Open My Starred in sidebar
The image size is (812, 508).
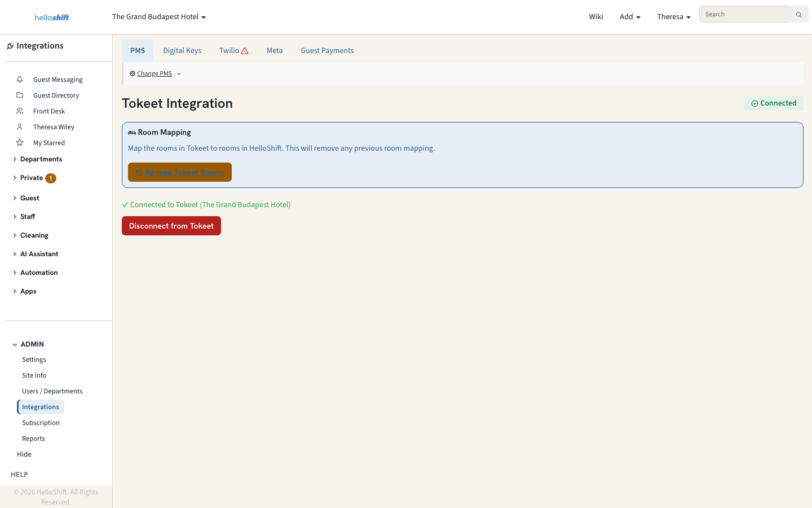pyautogui.click(x=49, y=143)
